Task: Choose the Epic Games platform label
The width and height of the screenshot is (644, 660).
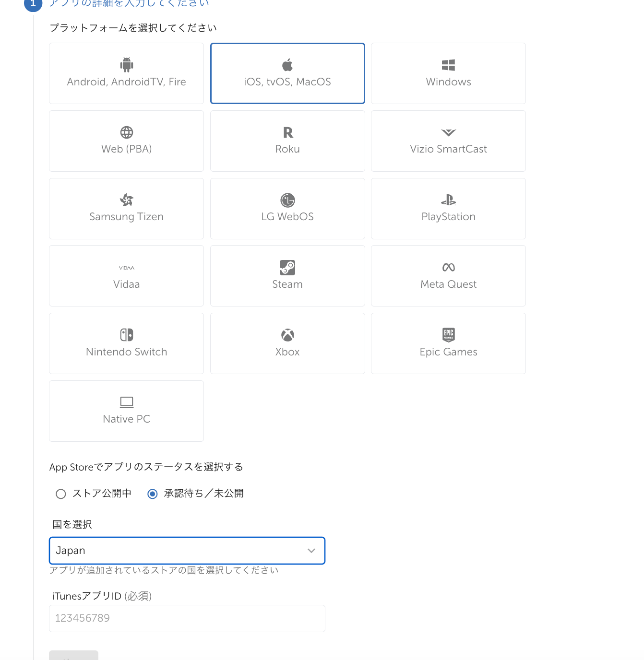Action: point(448,352)
